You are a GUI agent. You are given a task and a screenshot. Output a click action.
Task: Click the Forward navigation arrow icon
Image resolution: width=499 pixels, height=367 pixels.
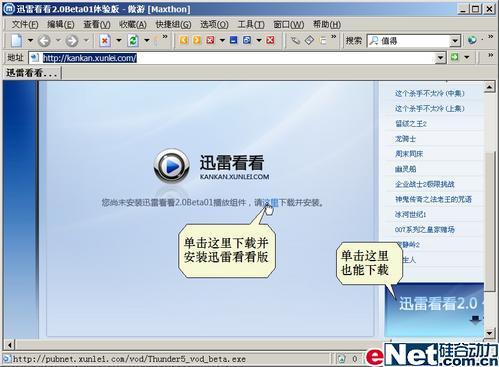point(72,41)
